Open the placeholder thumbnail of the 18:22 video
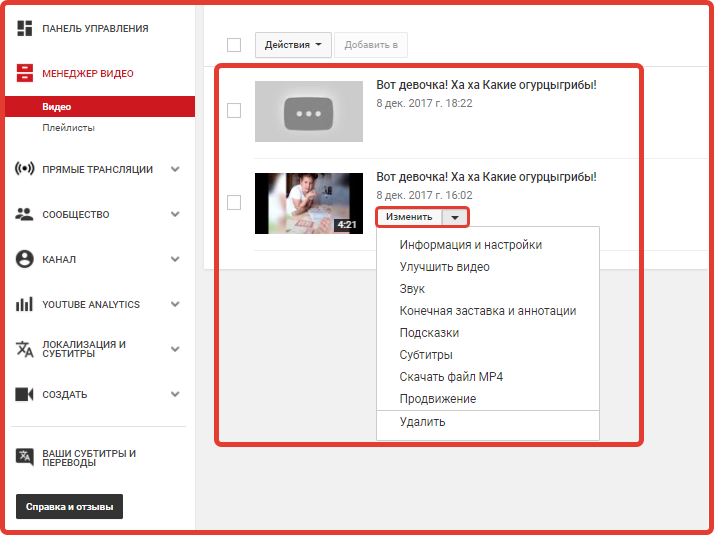The width and height of the screenshot is (714, 535). (x=309, y=112)
